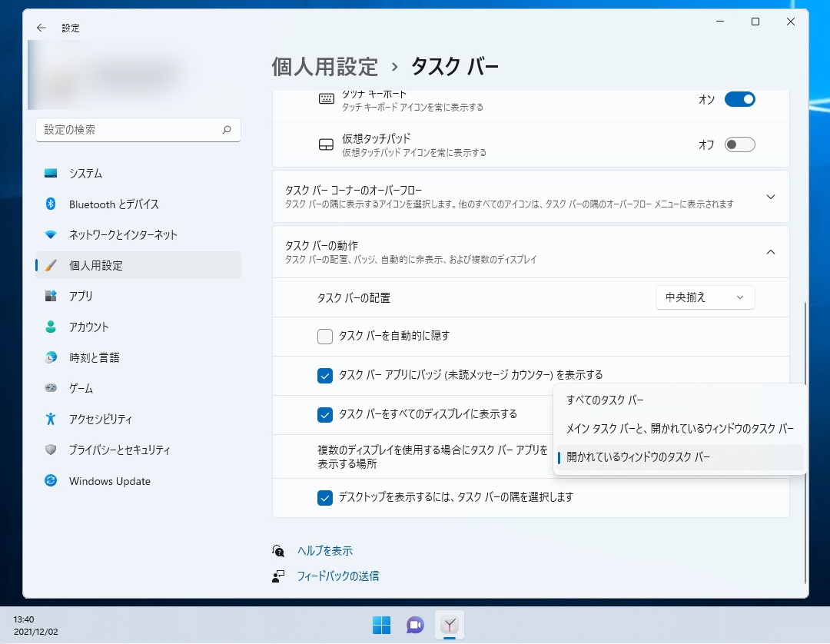
Task: Open the 中央揃え alignment dropdown
Action: (704, 297)
